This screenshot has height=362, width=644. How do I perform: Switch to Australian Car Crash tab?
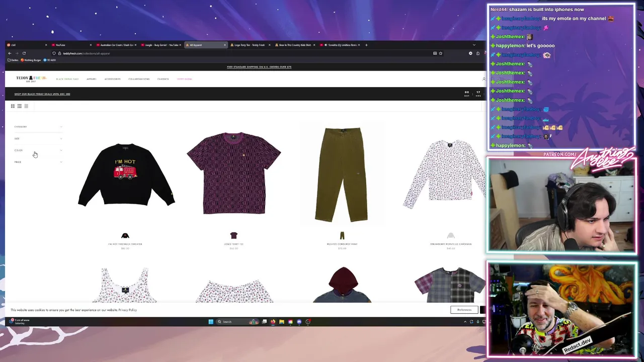click(x=115, y=45)
